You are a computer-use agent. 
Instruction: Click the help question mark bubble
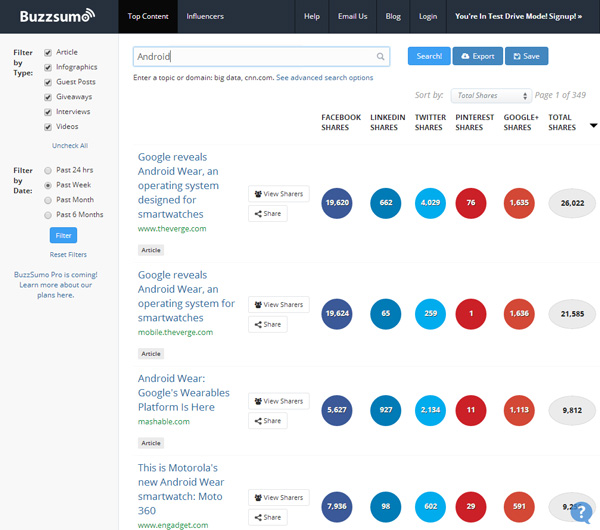point(581,512)
